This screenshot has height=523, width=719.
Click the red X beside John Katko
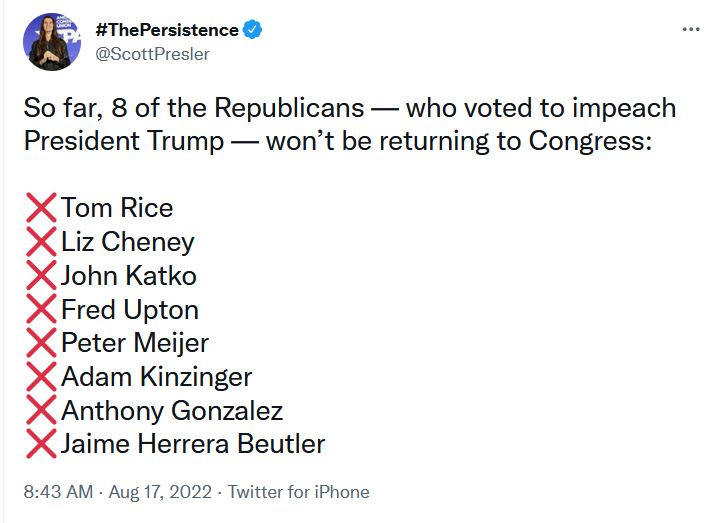pos(41,276)
